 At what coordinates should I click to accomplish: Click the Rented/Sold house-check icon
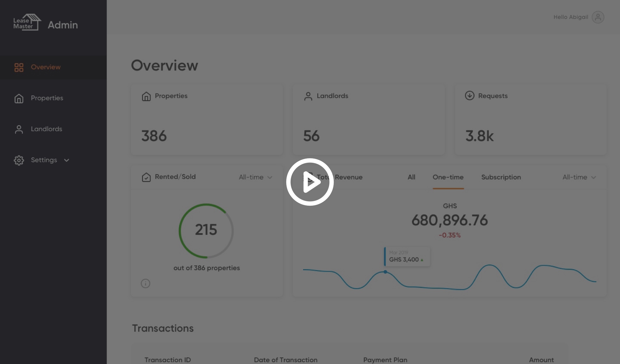point(146,177)
